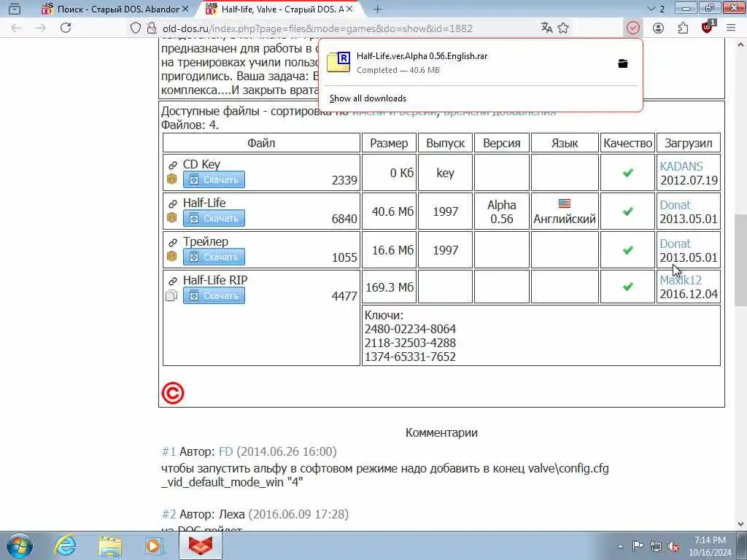Open the translate page icon
This screenshot has width=747, height=560.
[546, 28]
